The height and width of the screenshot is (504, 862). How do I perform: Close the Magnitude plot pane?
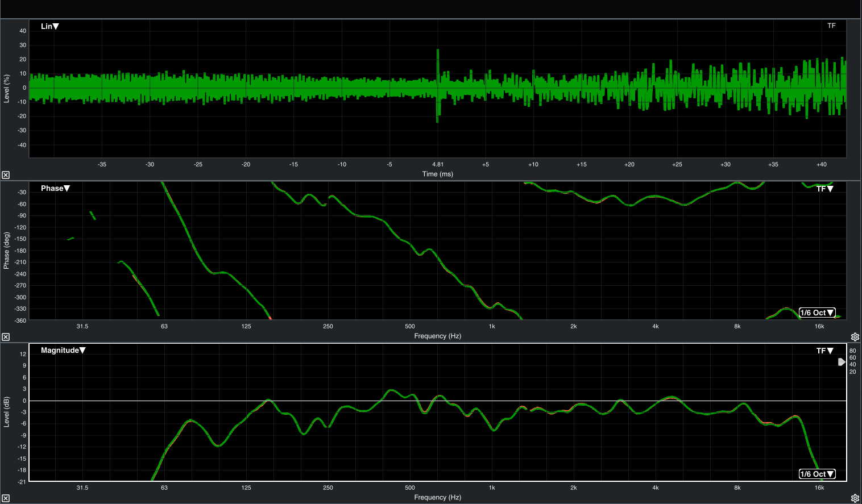6,498
